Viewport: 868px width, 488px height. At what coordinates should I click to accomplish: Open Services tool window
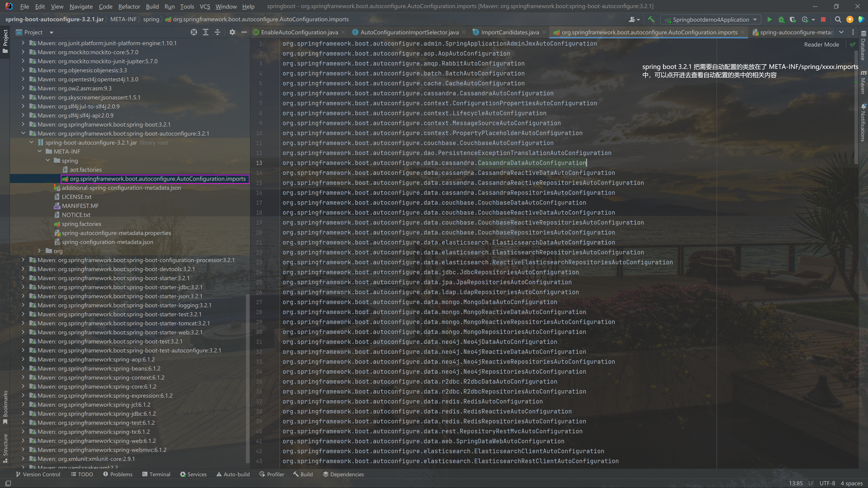click(193, 474)
